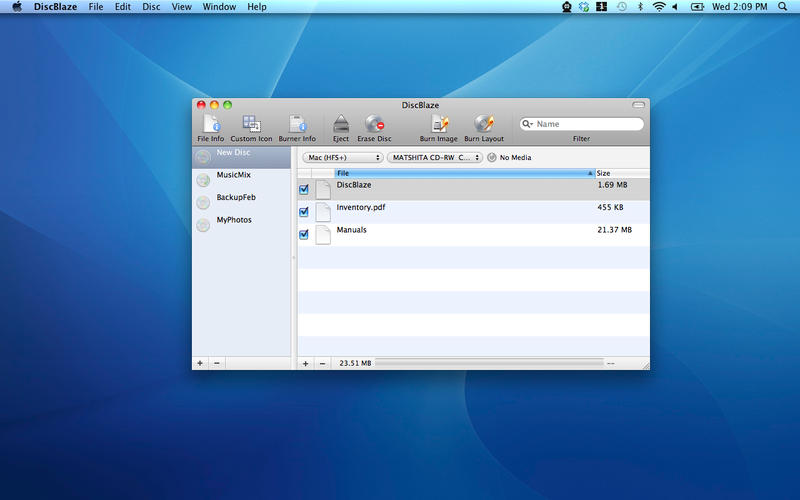Remove a file with the file list minus
The width and height of the screenshot is (800, 500).
point(322,363)
